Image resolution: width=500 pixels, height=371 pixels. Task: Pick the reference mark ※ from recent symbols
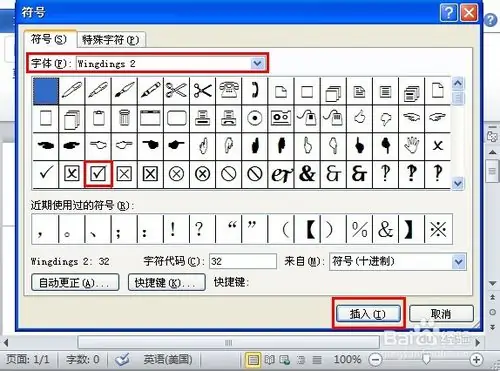438,229
